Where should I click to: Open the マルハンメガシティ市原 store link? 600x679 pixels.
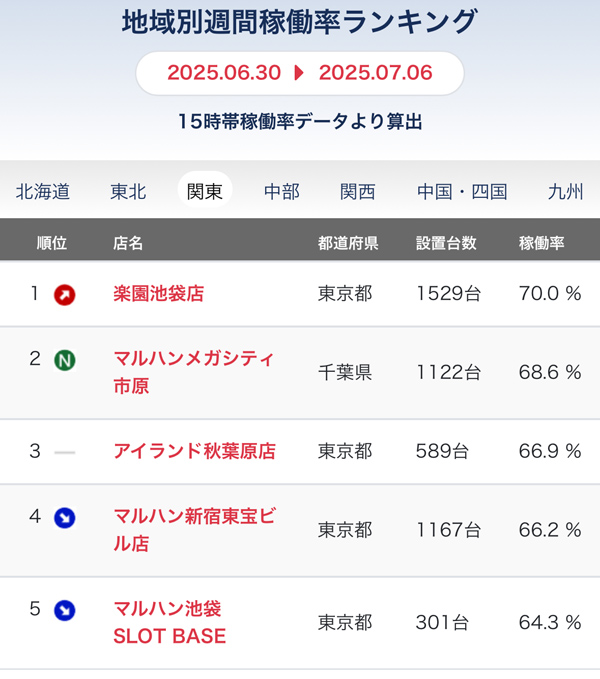(x=194, y=372)
